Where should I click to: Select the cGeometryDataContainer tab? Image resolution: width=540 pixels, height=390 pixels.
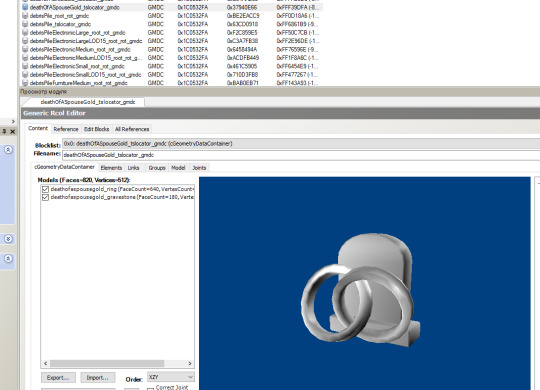pyautogui.click(x=64, y=167)
